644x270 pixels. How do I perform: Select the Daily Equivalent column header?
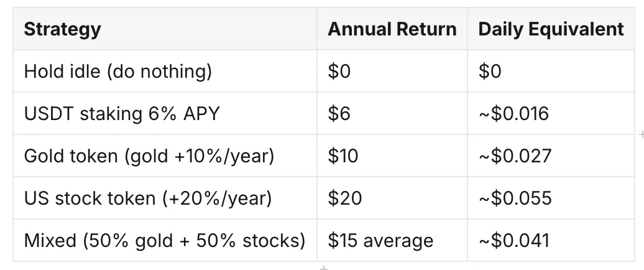[x=551, y=29]
